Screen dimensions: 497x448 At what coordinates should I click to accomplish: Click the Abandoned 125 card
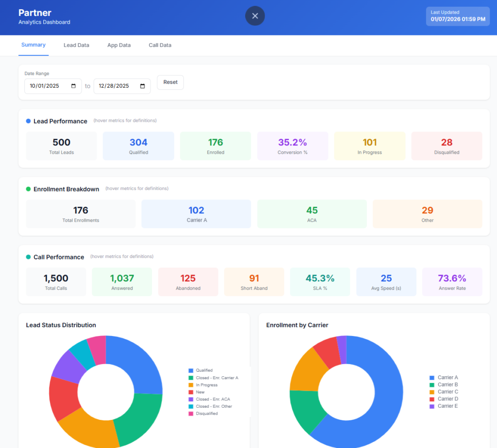click(x=188, y=282)
